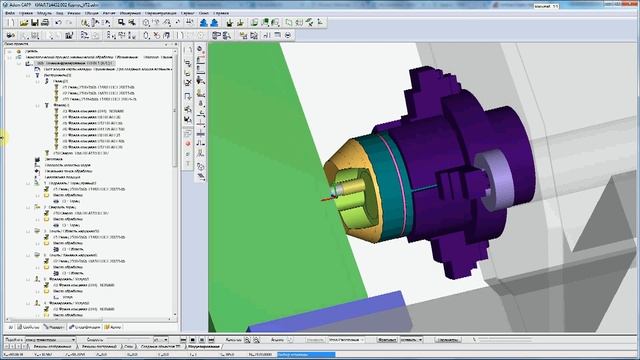Click the zoom-in magnifier in simulation bar
This screenshot has width=640, height=360.
pos(247,340)
